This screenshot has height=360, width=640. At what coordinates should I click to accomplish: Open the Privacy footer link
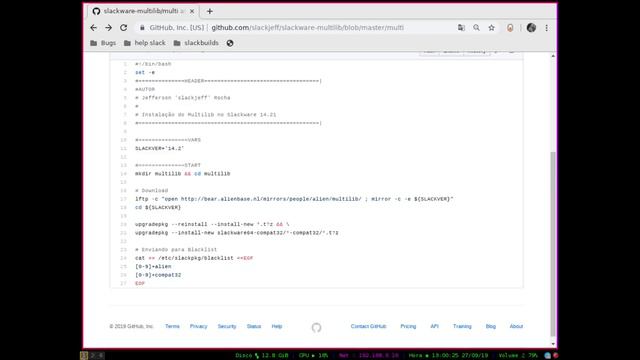198,327
